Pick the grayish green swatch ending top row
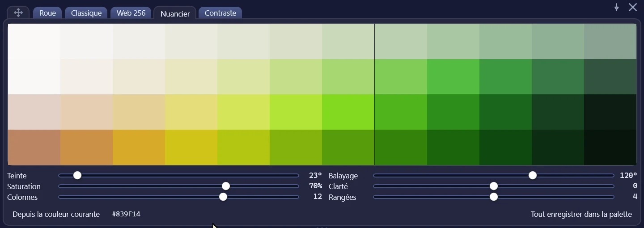 coord(610,41)
